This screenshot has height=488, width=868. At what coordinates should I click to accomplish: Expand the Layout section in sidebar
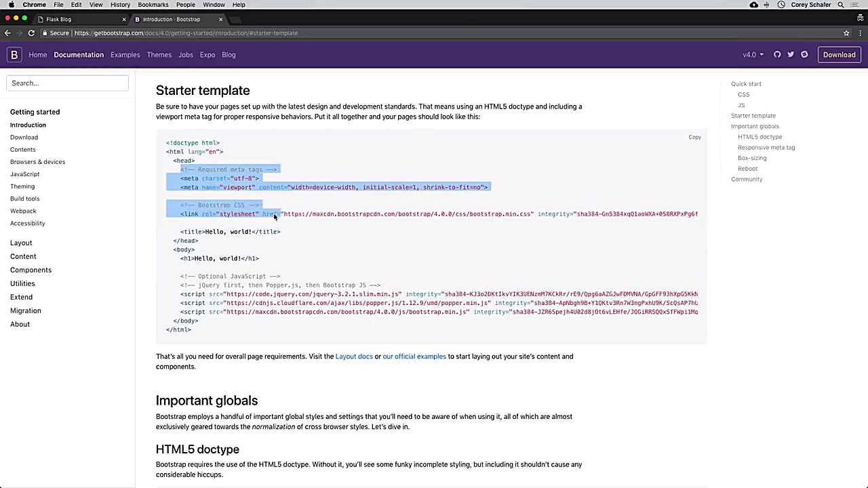point(21,243)
